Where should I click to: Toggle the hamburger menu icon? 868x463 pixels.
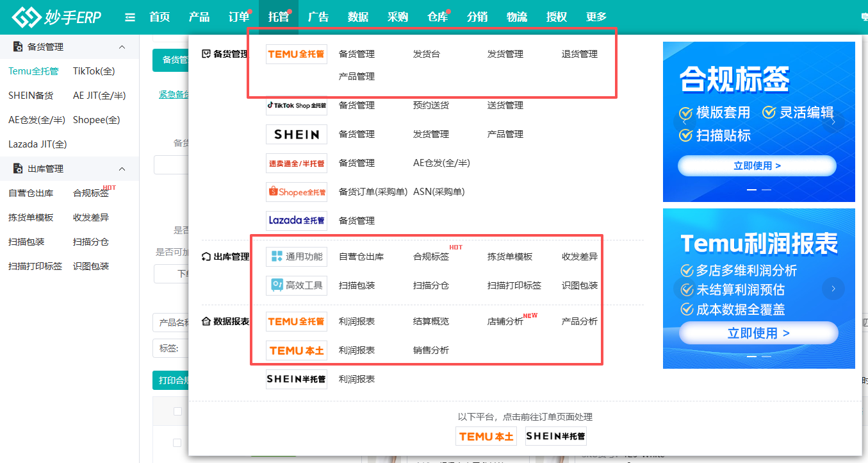tap(130, 17)
